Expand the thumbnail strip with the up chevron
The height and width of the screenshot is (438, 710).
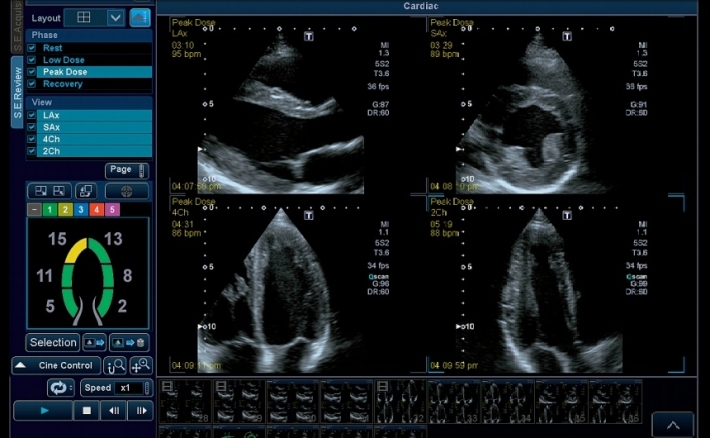pyautogui.click(x=673, y=425)
